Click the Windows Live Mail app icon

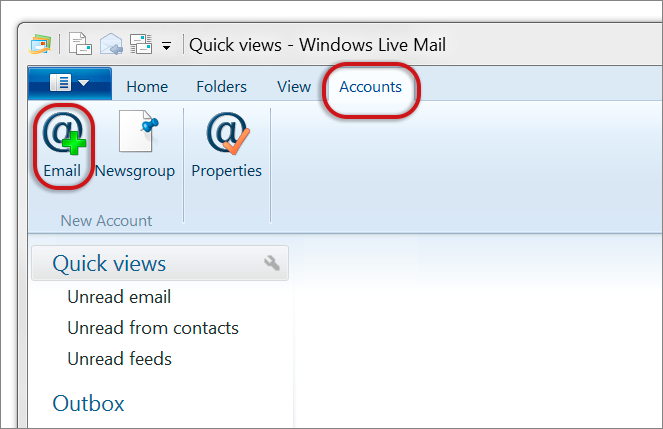tap(40, 44)
